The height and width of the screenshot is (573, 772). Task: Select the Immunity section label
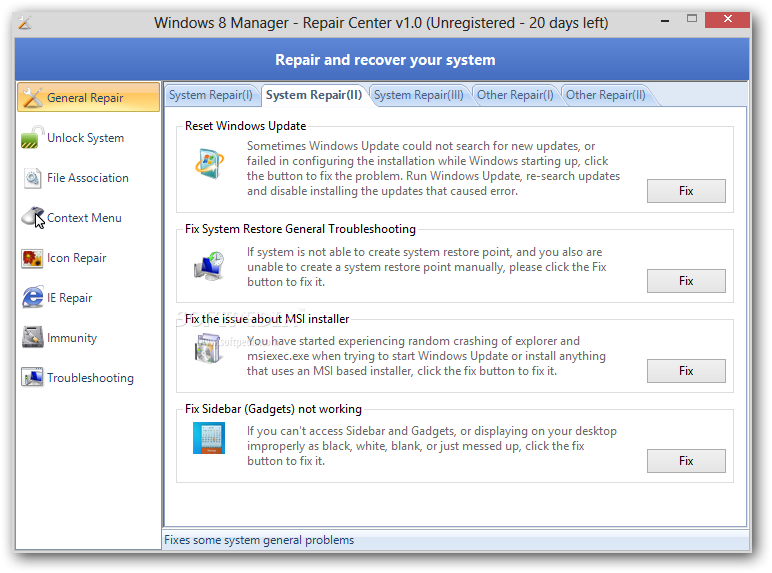pos(72,338)
